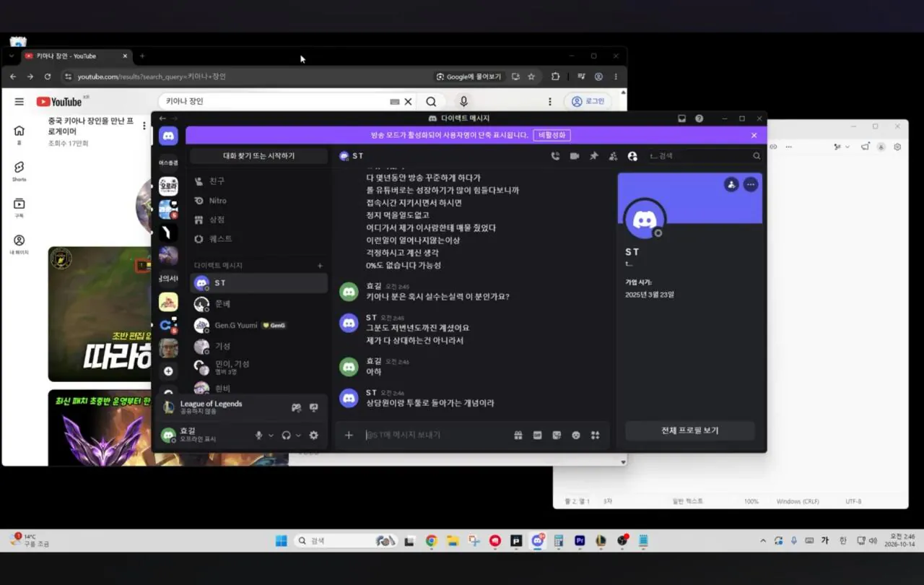Open YouTube hamburger guide menu
The image size is (924, 585).
pos(19,102)
